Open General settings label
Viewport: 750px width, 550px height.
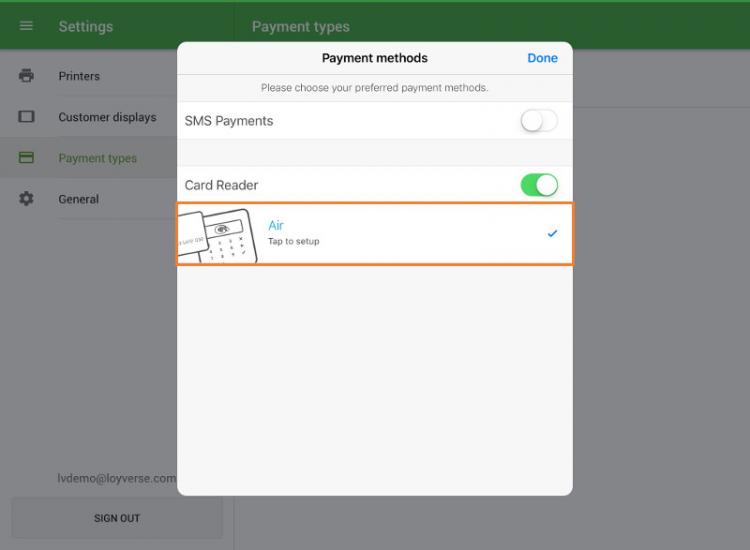pos(79,199)
